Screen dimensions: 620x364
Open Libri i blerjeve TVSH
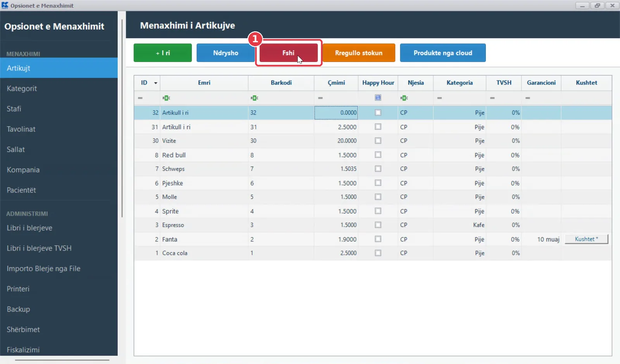59,248
